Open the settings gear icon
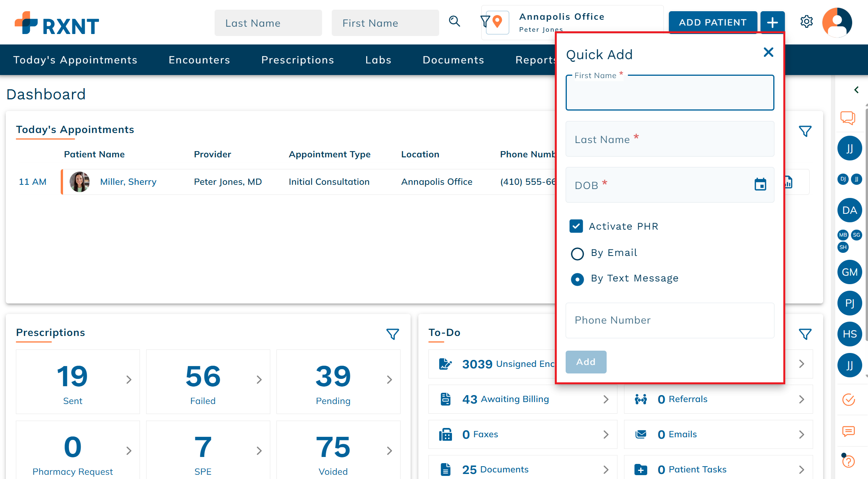 (x=806, y=22)
